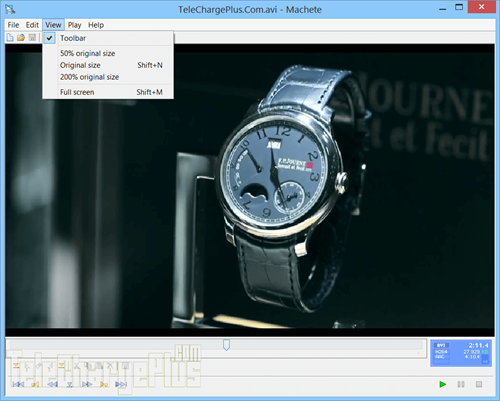Jump to the end of the video

121,384
